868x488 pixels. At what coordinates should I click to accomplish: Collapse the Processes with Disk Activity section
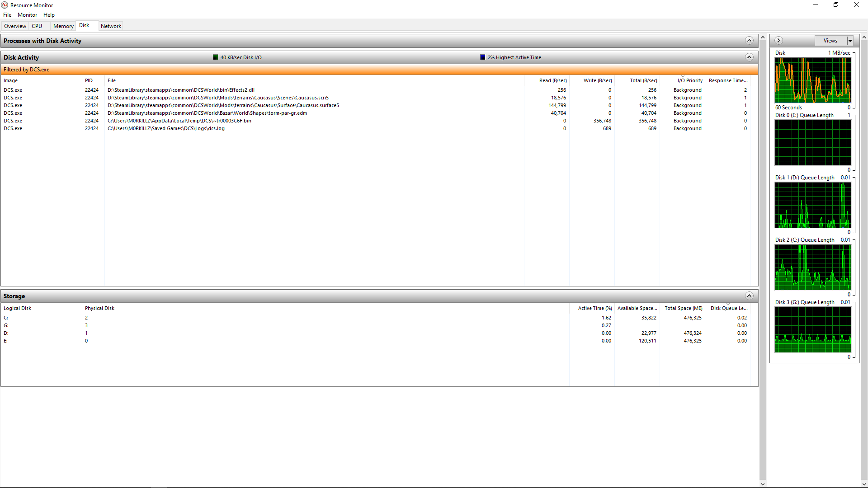point(749,41)
